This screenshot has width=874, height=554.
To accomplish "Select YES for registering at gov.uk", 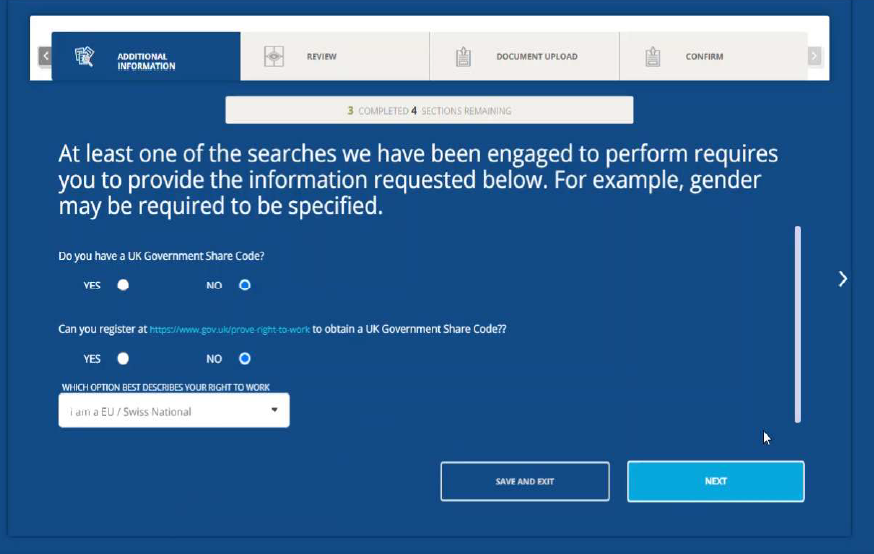I will tap(123, 358).
